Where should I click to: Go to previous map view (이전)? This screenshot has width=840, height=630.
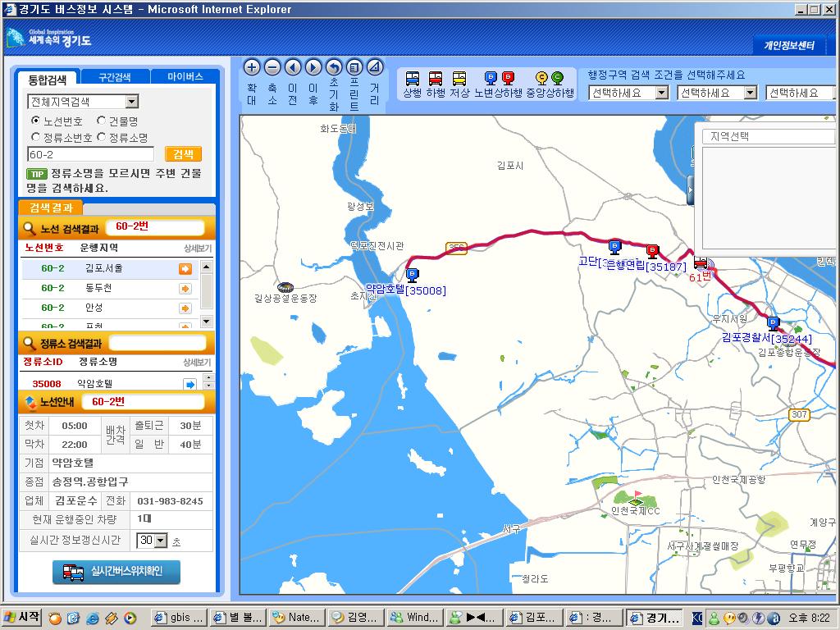click(293, 68)
